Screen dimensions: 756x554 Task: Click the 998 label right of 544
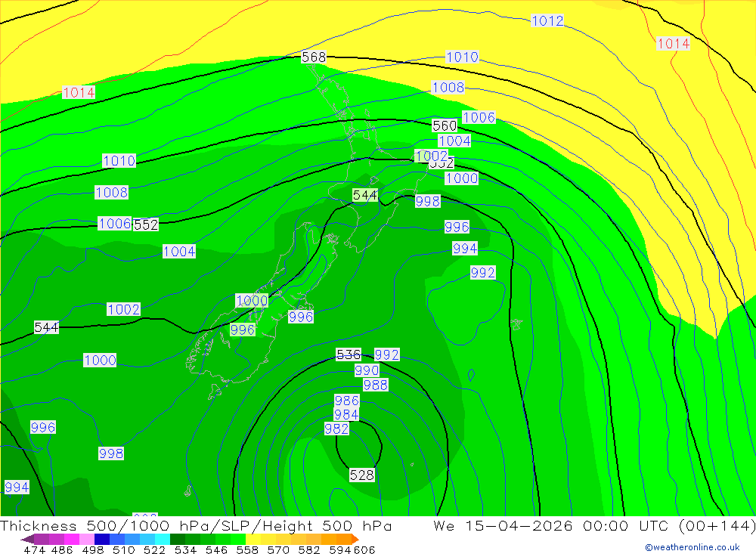[428, 201]
